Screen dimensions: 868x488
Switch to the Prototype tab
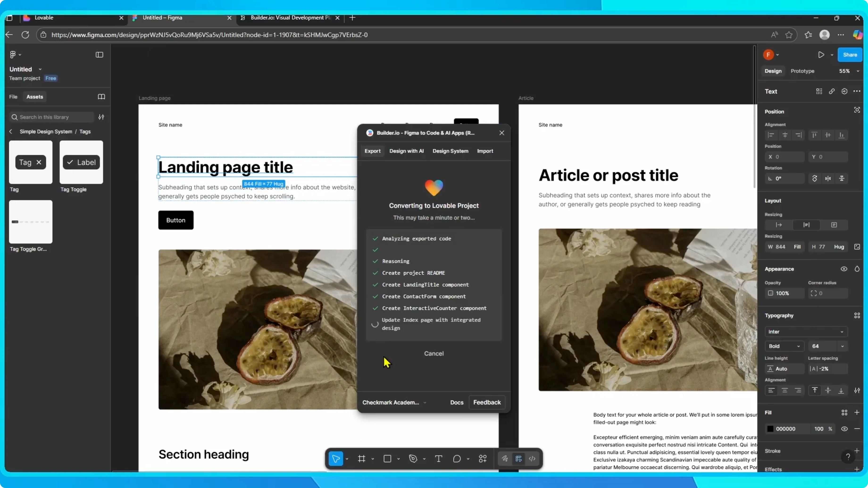point(802,71)
